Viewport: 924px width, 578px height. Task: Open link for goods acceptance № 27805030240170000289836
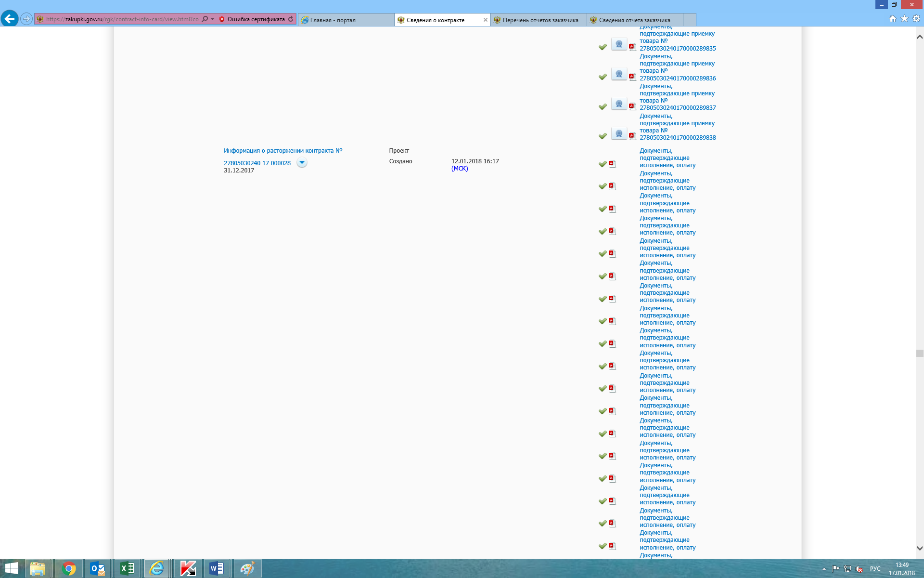[x=678, y=67]
